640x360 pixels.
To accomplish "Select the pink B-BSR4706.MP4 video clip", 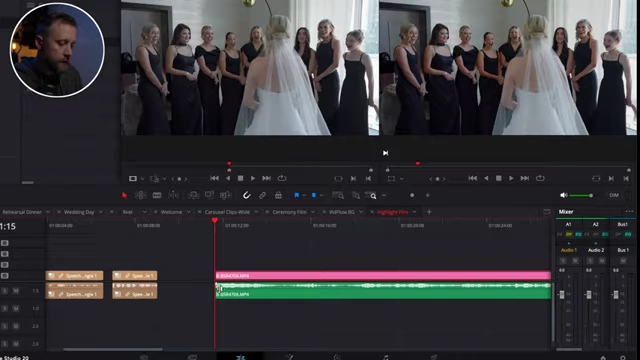I will pos(383,276).
